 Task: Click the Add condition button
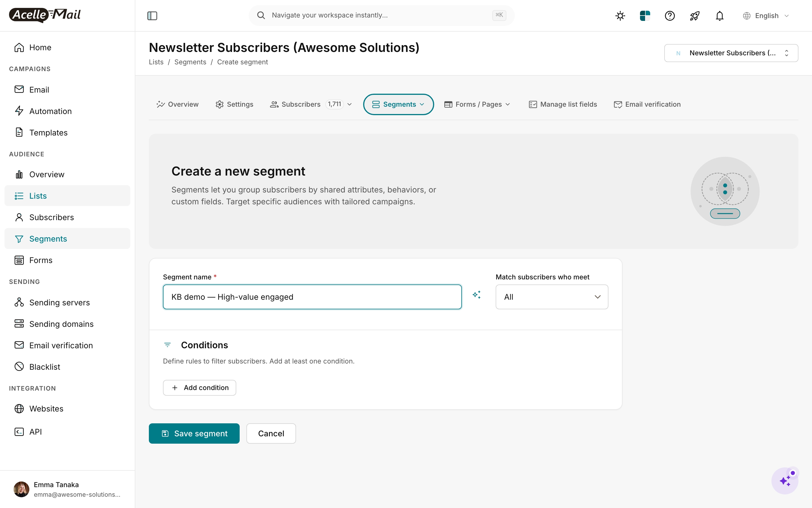click(199, 388)
